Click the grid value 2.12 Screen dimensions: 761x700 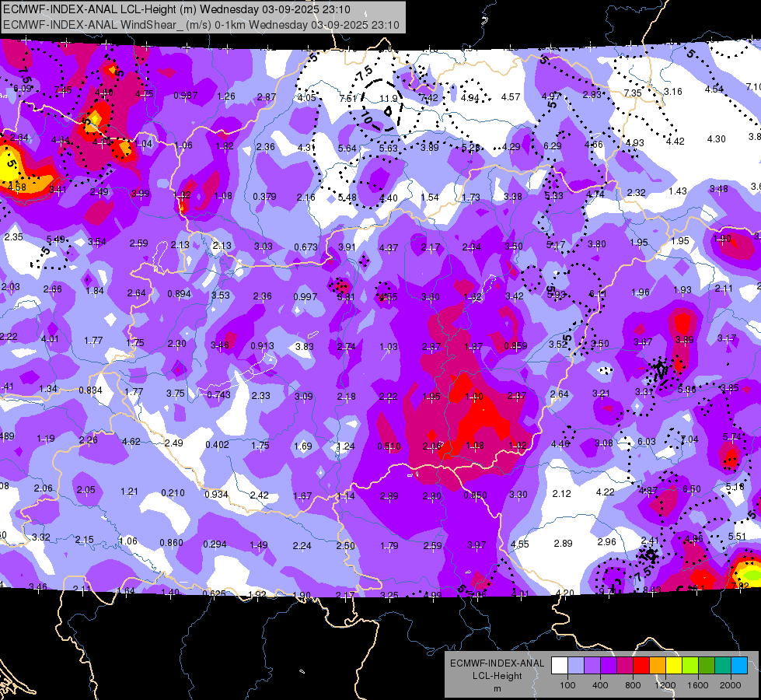(x=561, y=494)
